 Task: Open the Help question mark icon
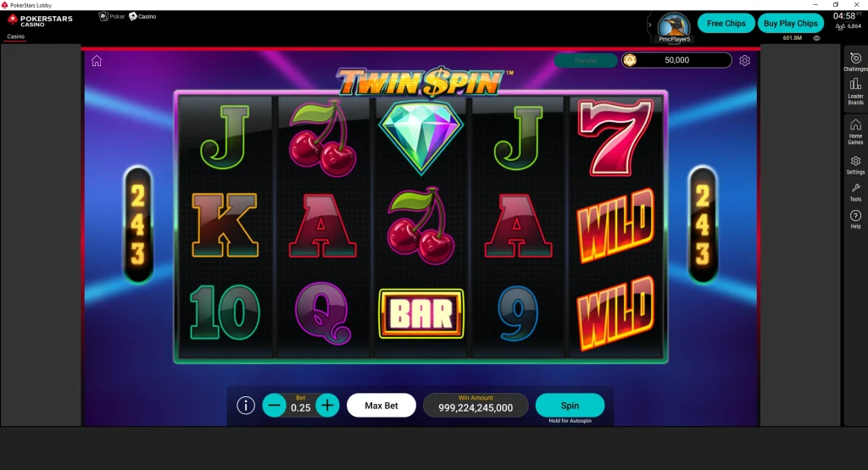coord(855,219)
